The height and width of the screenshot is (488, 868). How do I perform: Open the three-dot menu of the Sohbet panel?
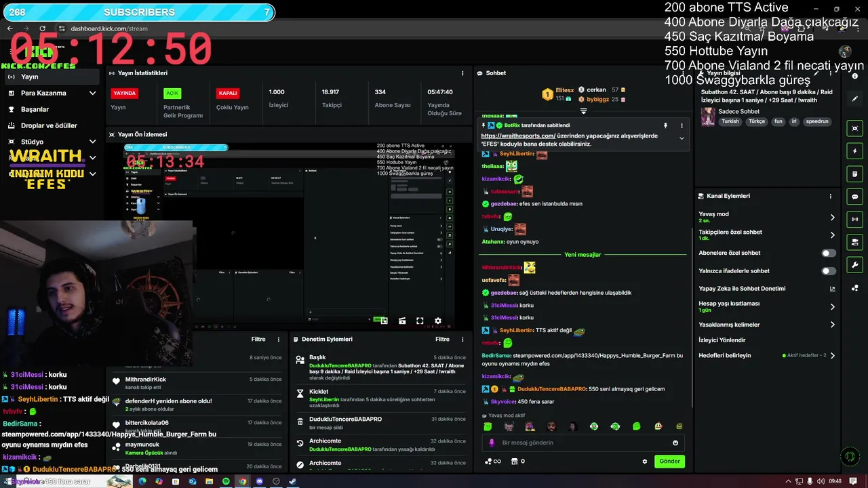pyautogui.click(x=682, y=73)
